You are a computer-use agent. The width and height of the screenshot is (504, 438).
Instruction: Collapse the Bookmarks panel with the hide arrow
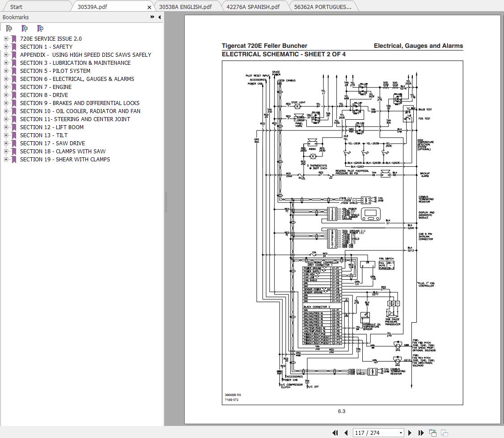(159, 17)
